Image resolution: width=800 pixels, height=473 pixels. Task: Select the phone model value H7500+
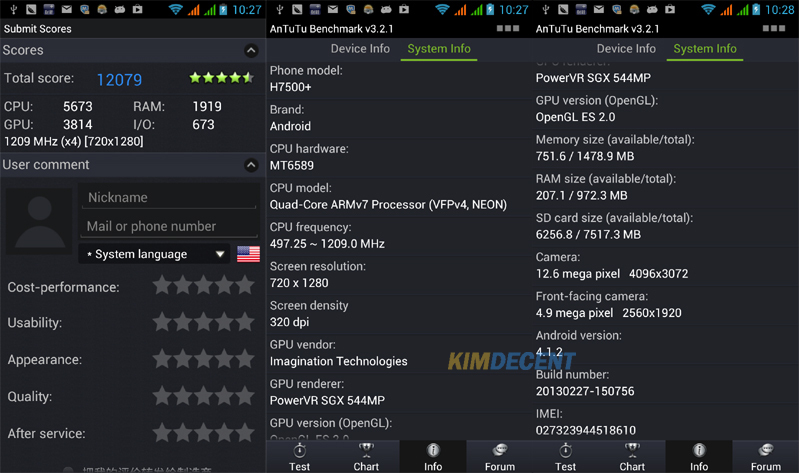coord(290,87)
